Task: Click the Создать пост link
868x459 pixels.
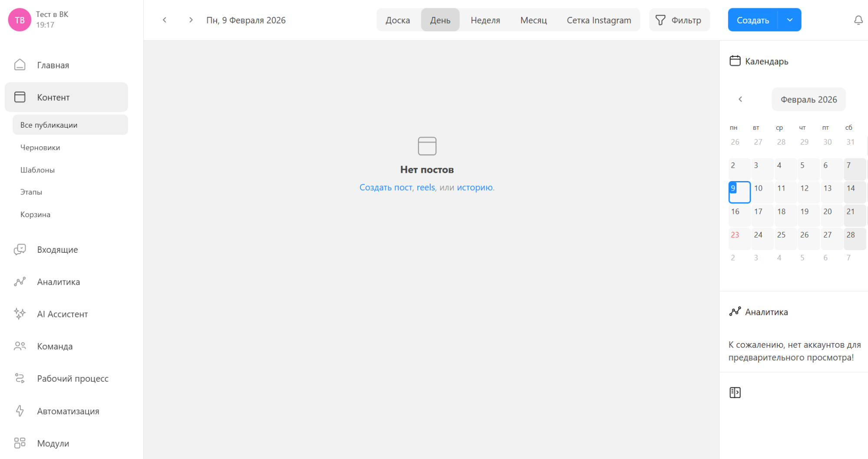Action: click(x=385, y=188)
